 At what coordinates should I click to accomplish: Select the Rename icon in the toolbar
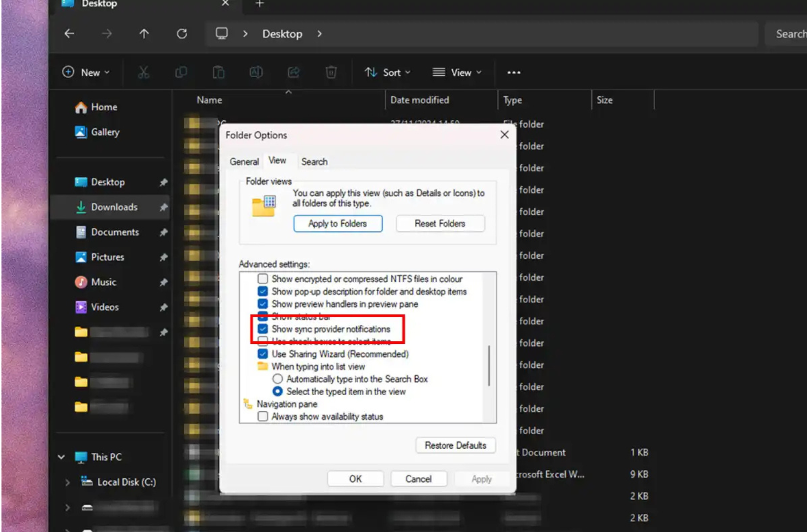point(256,72)
